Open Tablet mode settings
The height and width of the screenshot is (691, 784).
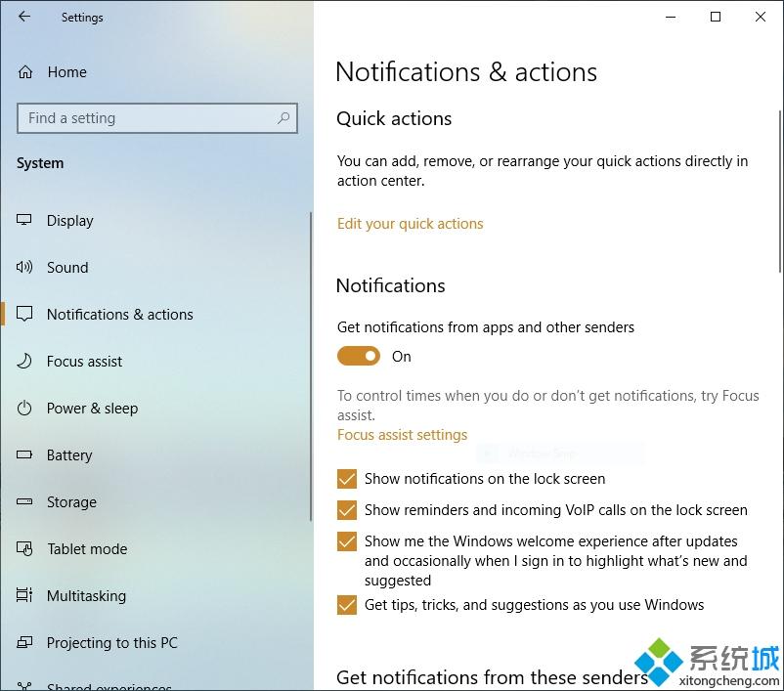[155, 548]
